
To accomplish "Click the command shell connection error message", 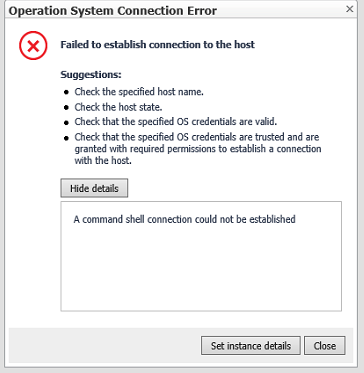I will pyautogui.click(x=184, y=219).
